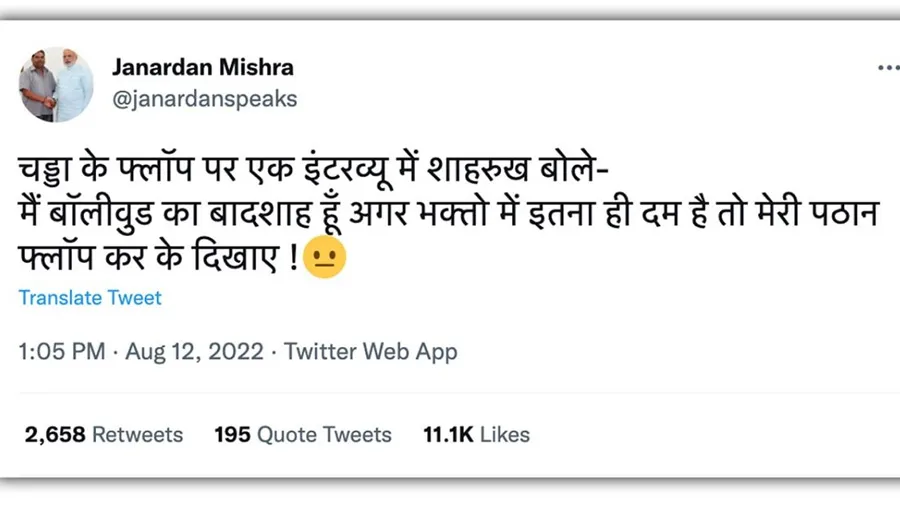Viewport: 900px width, 506px height.
Task: Click the neutral face emoji in tweet
Action: 327,261
